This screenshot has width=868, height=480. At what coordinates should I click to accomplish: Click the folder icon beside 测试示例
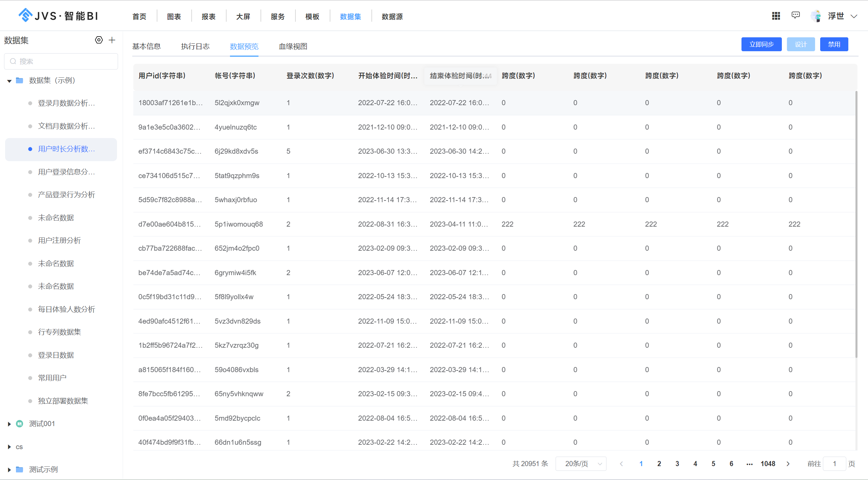coord(19,469)
